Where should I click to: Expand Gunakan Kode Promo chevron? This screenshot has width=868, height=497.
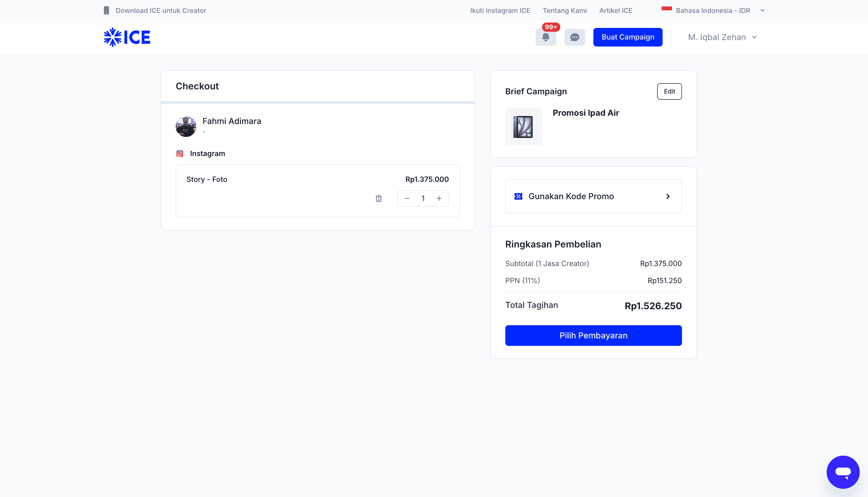click(x=668, y=196)
